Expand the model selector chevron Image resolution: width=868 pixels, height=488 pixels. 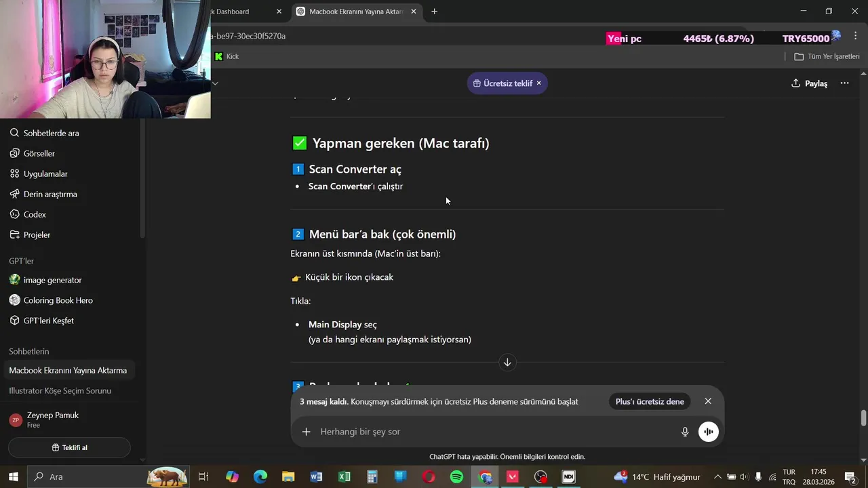click(x=215, y=83)
